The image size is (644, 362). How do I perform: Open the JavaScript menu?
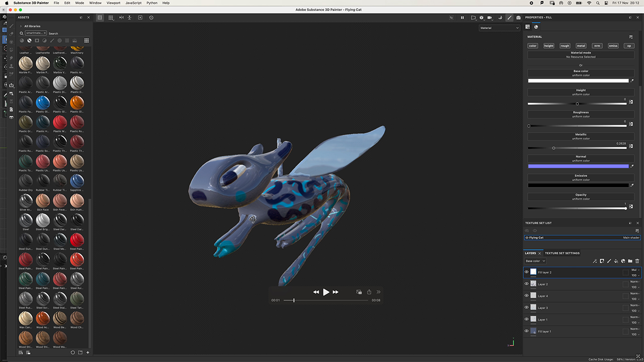tap(133, 3)
